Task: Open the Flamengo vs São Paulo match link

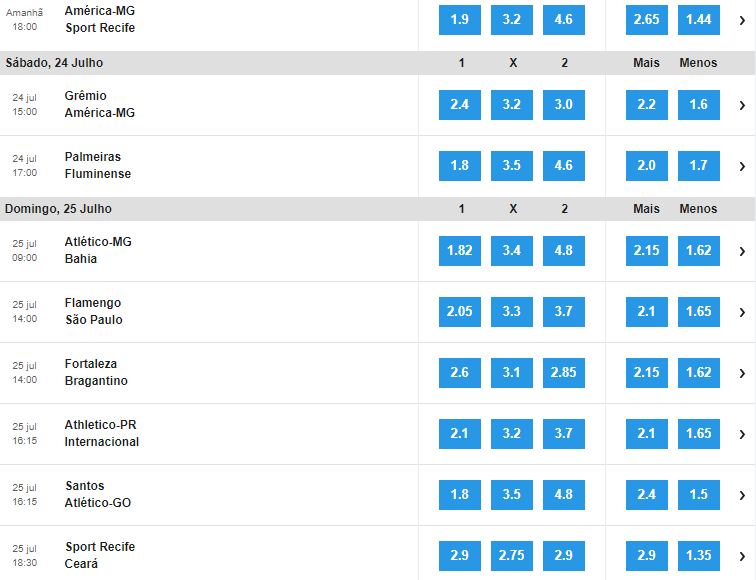Action: (94, 311)
